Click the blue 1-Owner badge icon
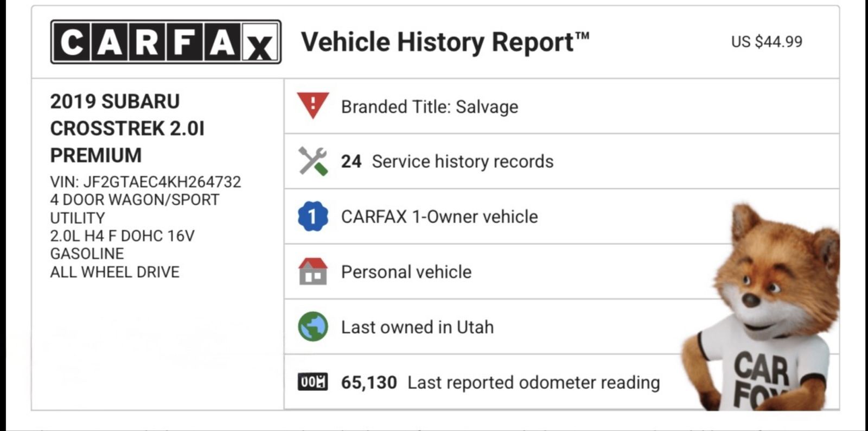The width and height of the screenshot is (868, 431). [x=313, y=217]
